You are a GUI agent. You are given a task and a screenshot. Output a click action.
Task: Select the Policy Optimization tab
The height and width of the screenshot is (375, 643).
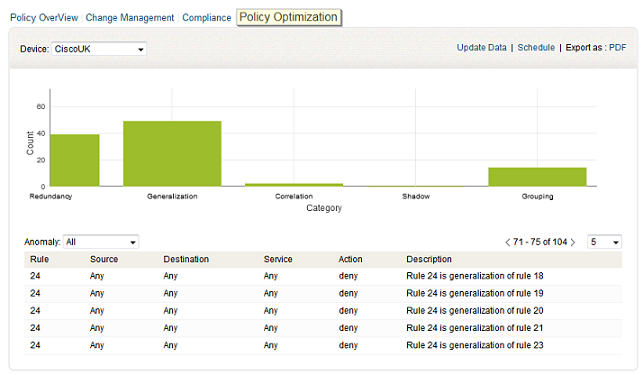288,17
